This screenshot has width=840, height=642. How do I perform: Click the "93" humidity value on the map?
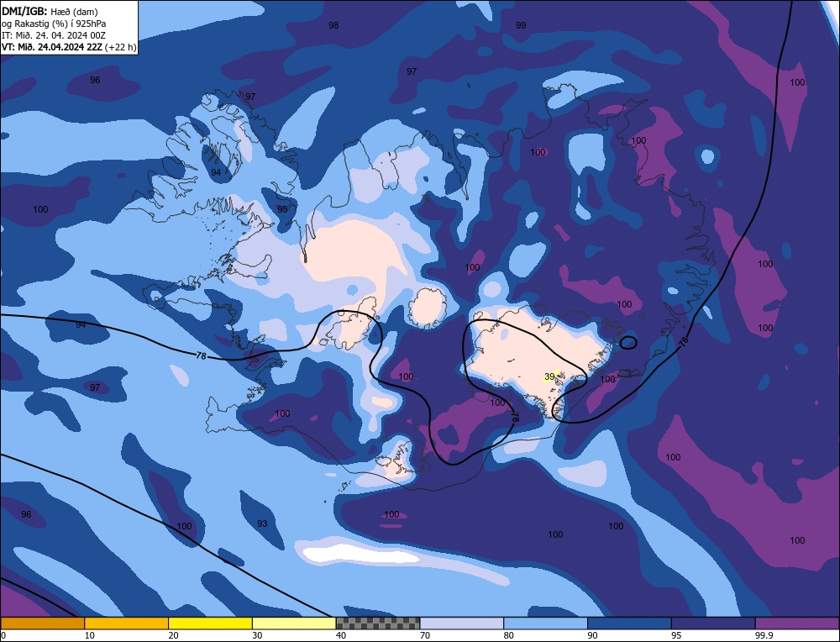click(x=262, y=524)
